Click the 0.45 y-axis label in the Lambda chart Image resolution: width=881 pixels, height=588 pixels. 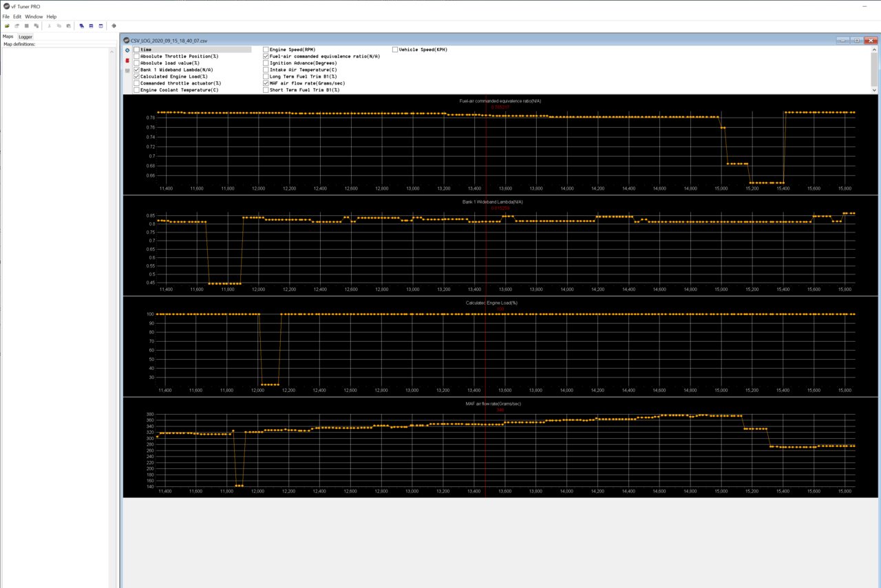click(x=151, y=283)
